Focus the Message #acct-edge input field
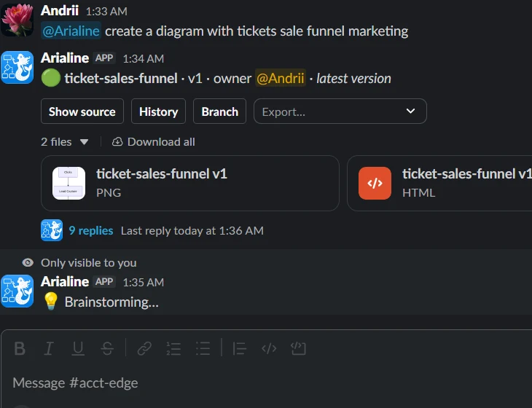Image resolution: width=532 pixels, height=408 pixels. pos(266,382)
